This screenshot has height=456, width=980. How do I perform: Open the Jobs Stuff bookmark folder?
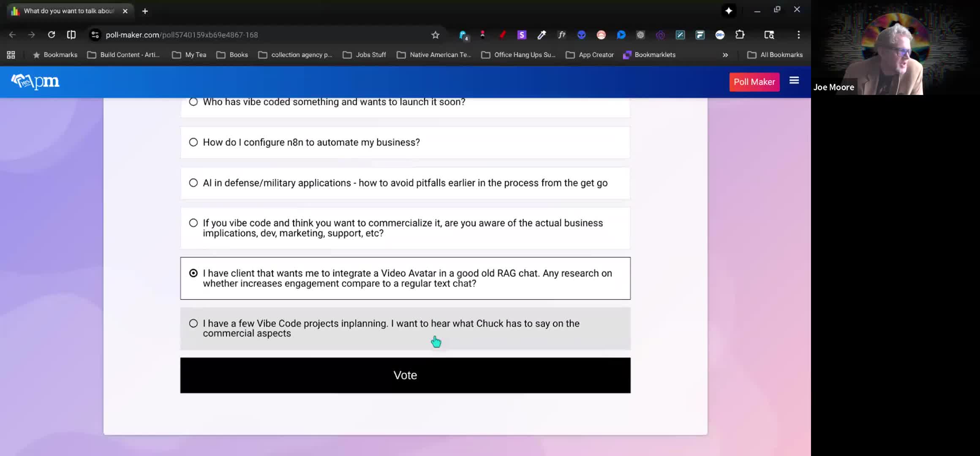pyautogui.click(x=365, y=55)
